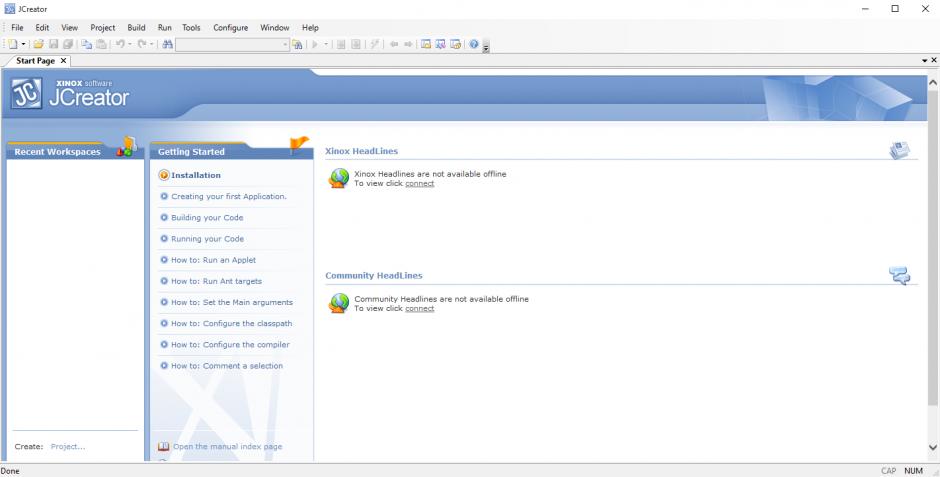Viewport: 940px width, 477px height.
Task: Click the Find in Files toolbar icon
Action: click(297, 44)
